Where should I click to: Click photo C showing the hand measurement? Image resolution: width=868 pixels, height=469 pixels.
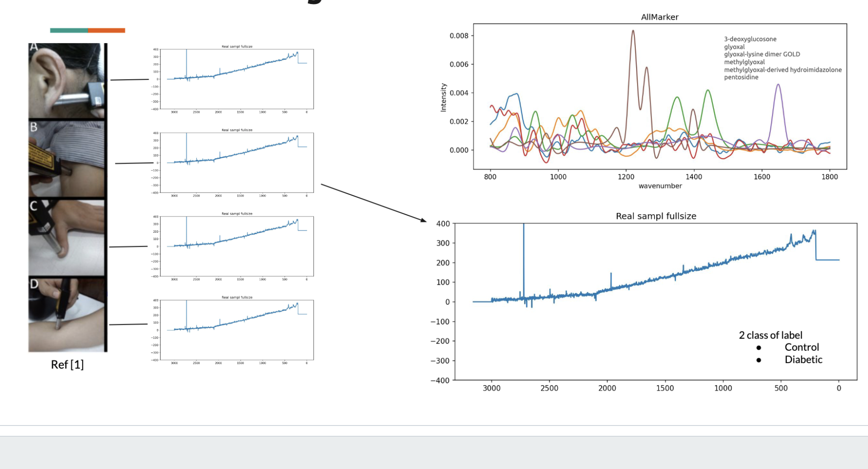[x=66, y=237]
